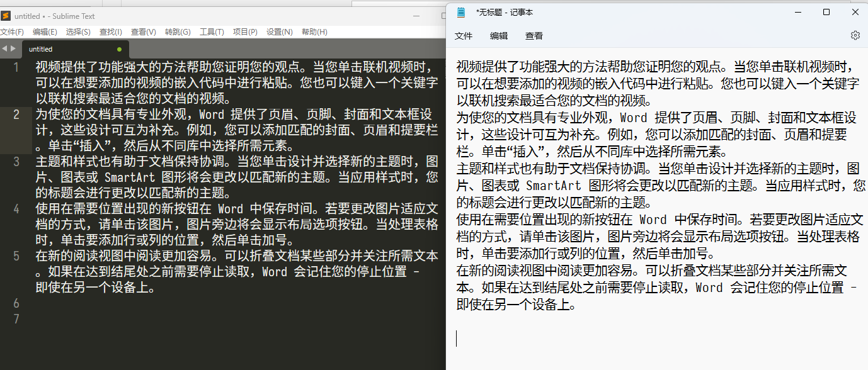The image size is (868, 370).
Task: Open 项目(P) menu in Sublime Text
Action: 245,32
